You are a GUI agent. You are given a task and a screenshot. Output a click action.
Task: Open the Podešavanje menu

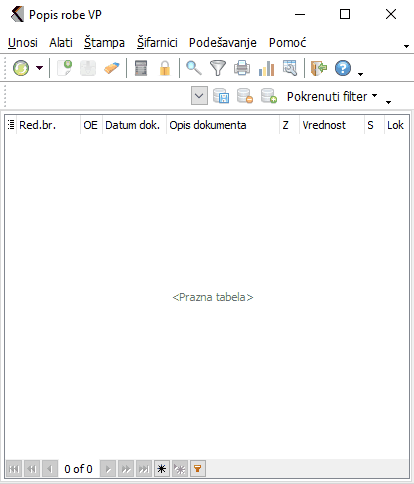(223, 43)
